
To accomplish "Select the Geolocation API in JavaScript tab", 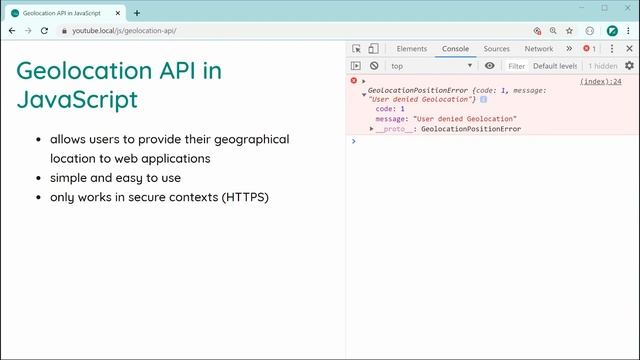I will 65,13.
